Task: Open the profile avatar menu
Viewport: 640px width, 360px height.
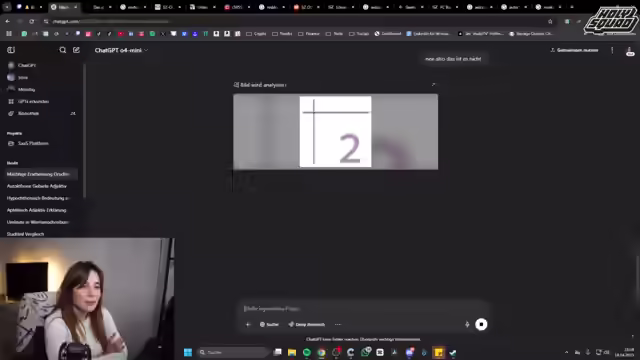Action: [x=630, y=51]
